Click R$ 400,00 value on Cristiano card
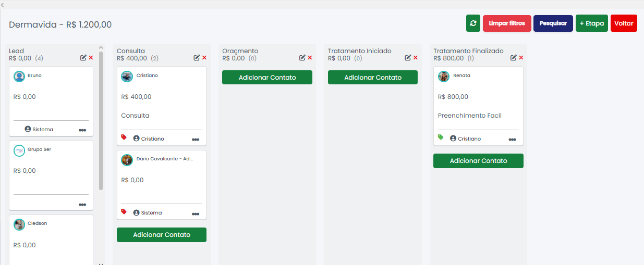Viewport: 644px width, 265px height. (x=136, y=97)
